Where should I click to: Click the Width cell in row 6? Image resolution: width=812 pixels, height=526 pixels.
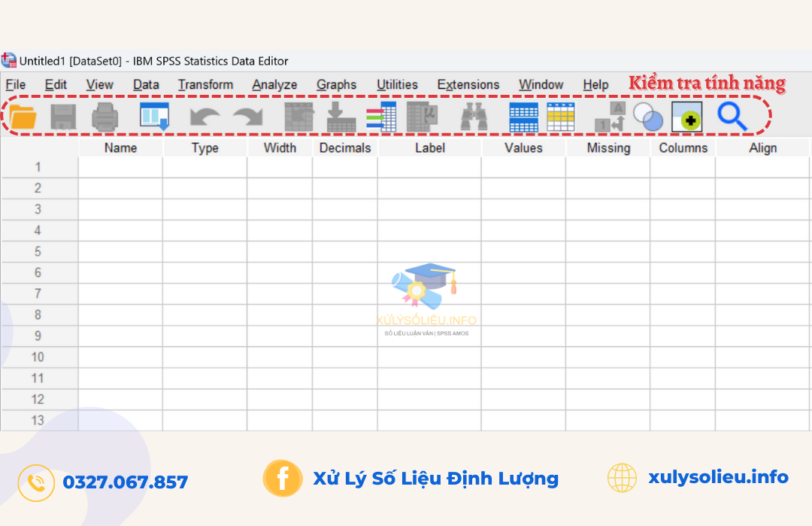(x=280, y=272)
